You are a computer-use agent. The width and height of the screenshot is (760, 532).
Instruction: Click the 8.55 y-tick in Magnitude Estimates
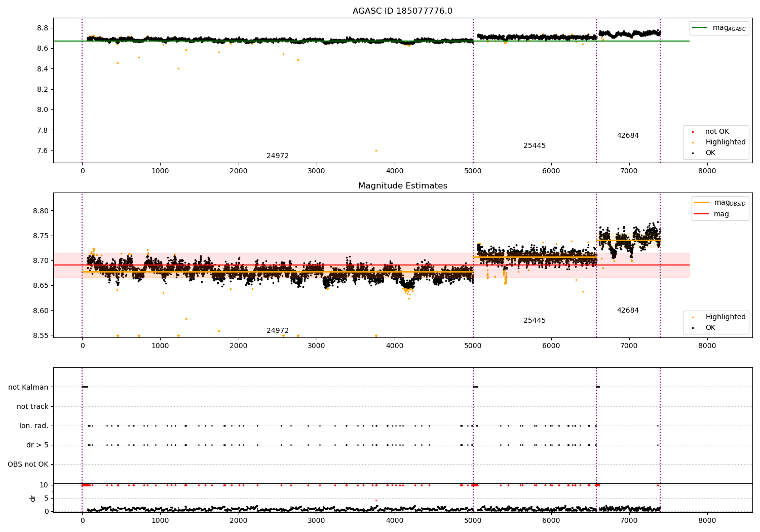(41, 336)
